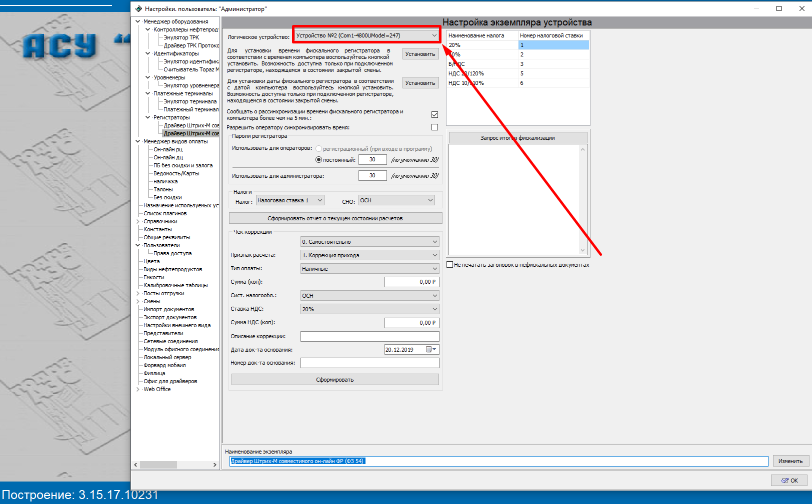The width and height of the screenshot is (812, 504).
Task: Select Constants in settings tree
Action: click(x=157, y=229)
